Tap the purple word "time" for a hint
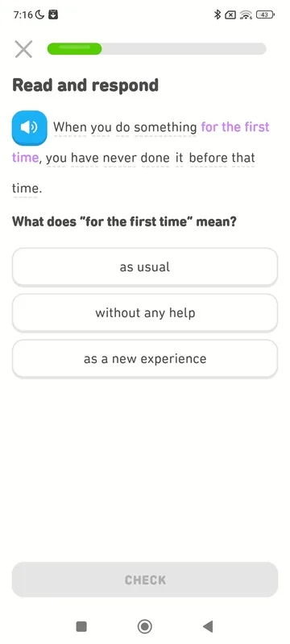The image size is (290, 644). point(26,158)
